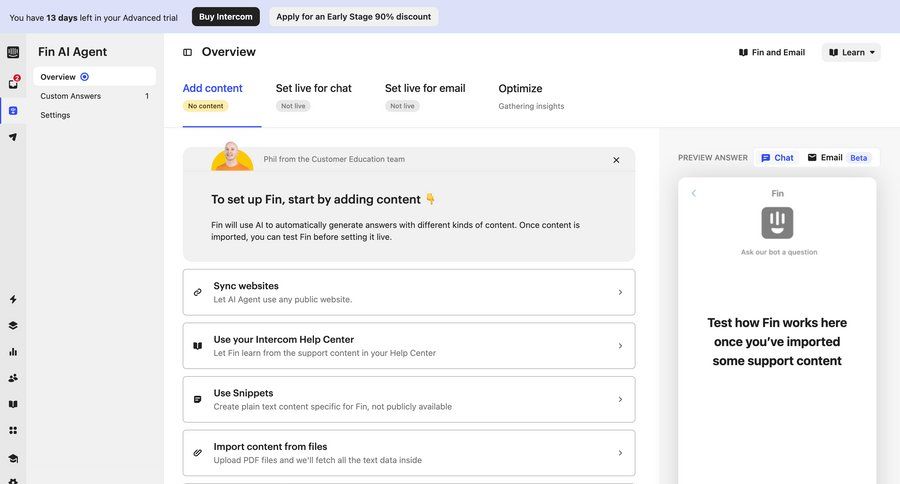
Task: Open Settings in Fin AI Agent menu
Action: [94, 115]
